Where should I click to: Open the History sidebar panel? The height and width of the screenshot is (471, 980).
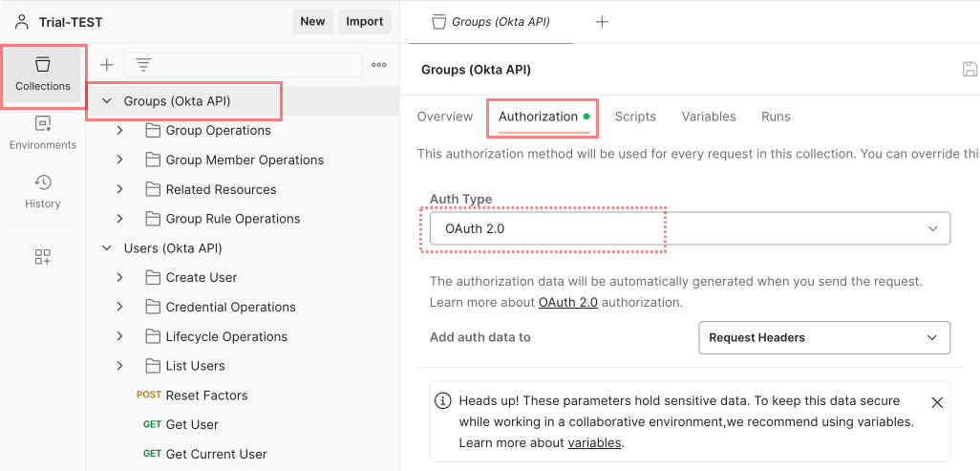tap(43, 191)
